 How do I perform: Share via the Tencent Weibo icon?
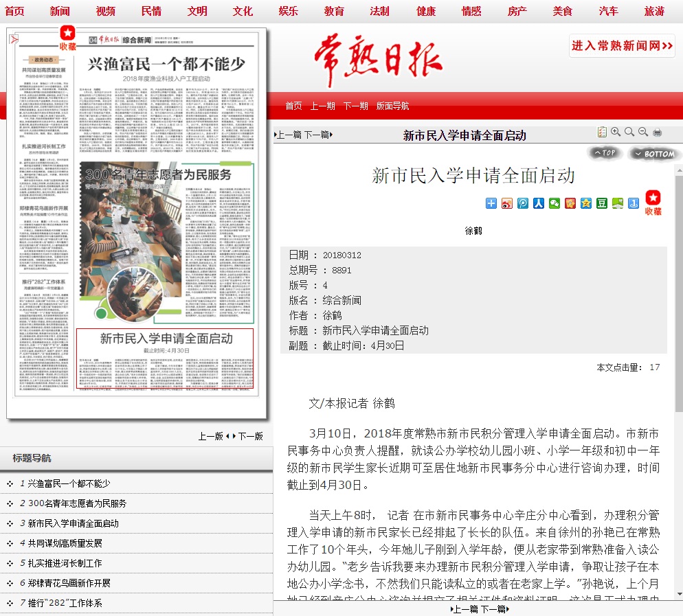523,203
